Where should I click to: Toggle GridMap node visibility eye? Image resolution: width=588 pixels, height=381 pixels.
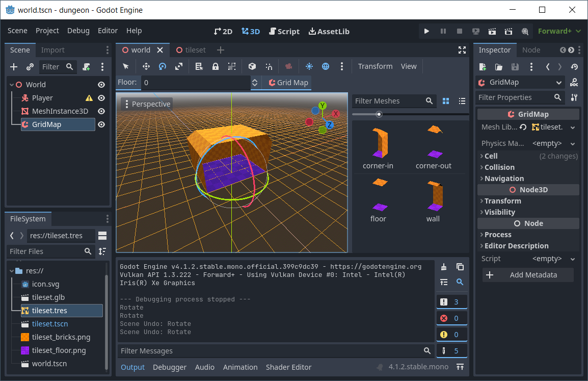point(101,124)
